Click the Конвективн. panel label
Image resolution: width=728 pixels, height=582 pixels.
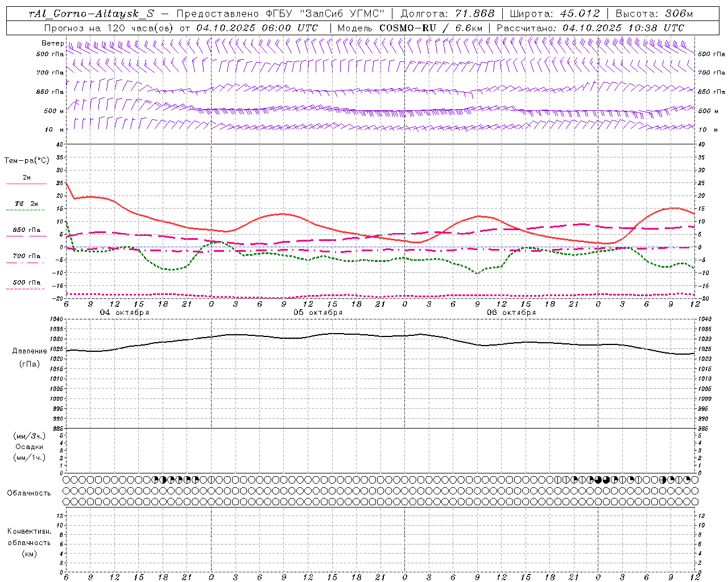tap(30, 531)
